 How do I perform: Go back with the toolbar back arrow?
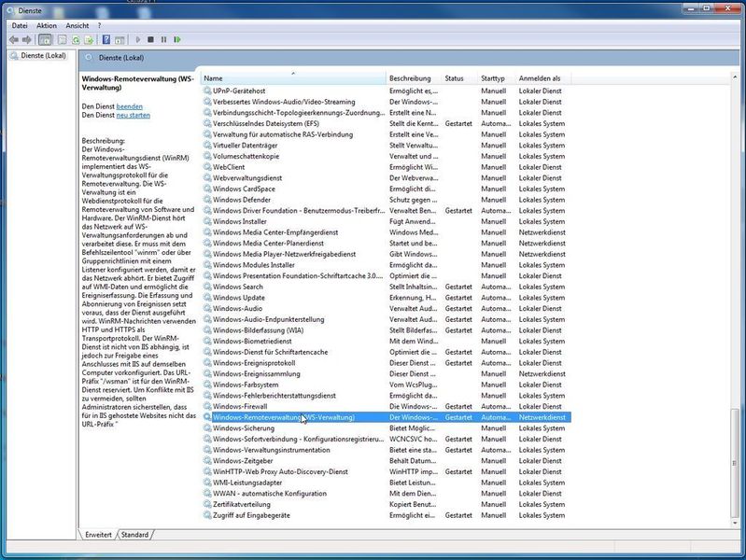pos(14,40)
